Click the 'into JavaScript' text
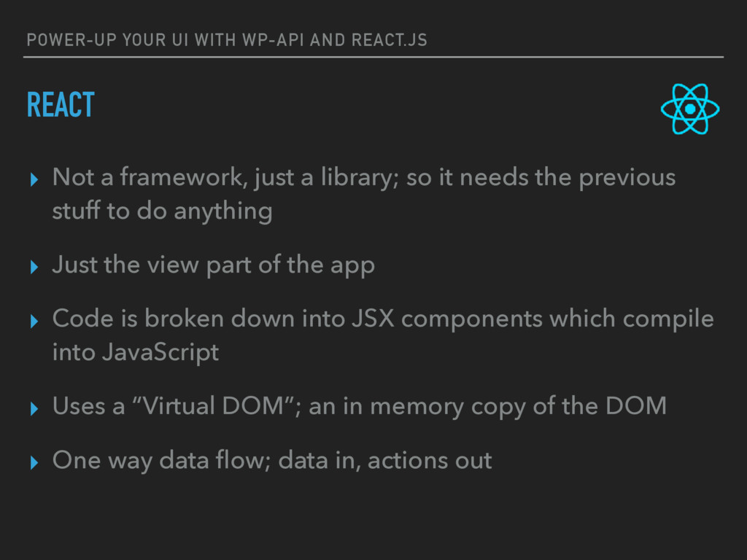Screen dimensions: 747x560 pyautogui.click(x=136, y=352)
